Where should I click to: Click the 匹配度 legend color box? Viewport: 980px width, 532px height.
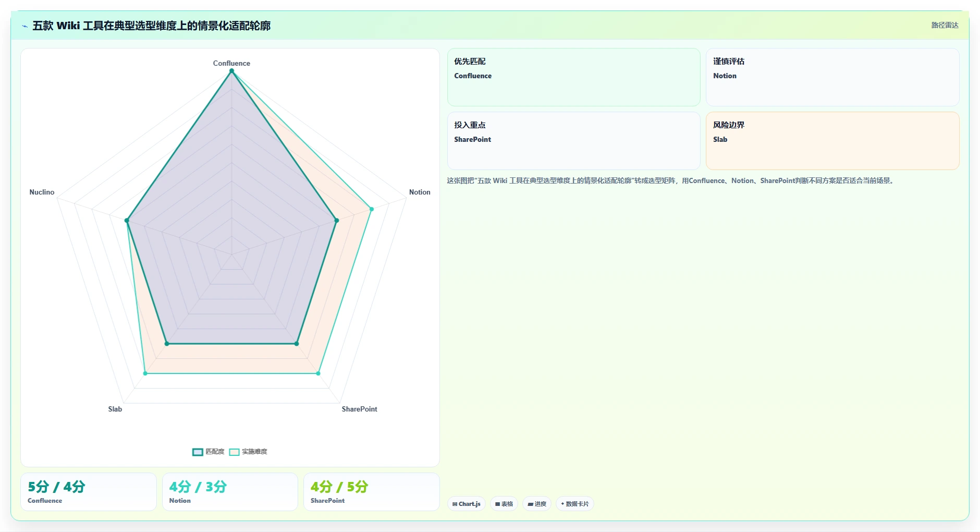click(x=198, y=452)
